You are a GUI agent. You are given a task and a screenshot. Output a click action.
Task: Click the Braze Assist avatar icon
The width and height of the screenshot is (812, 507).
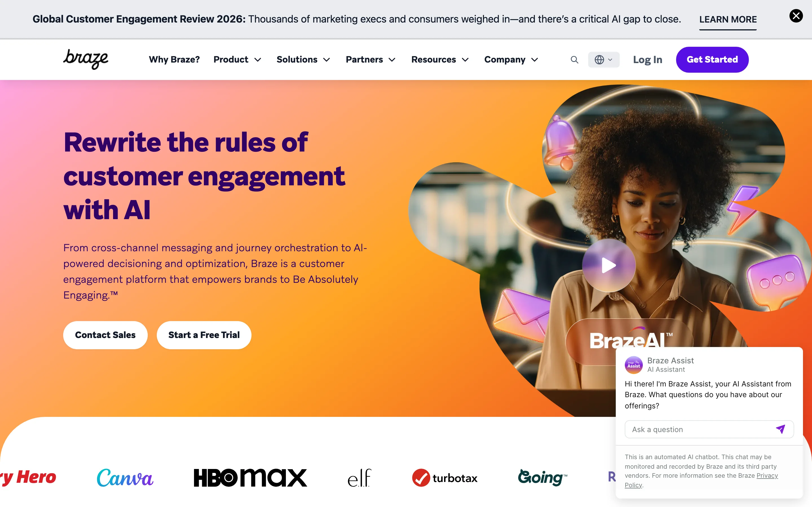(634, 365)
